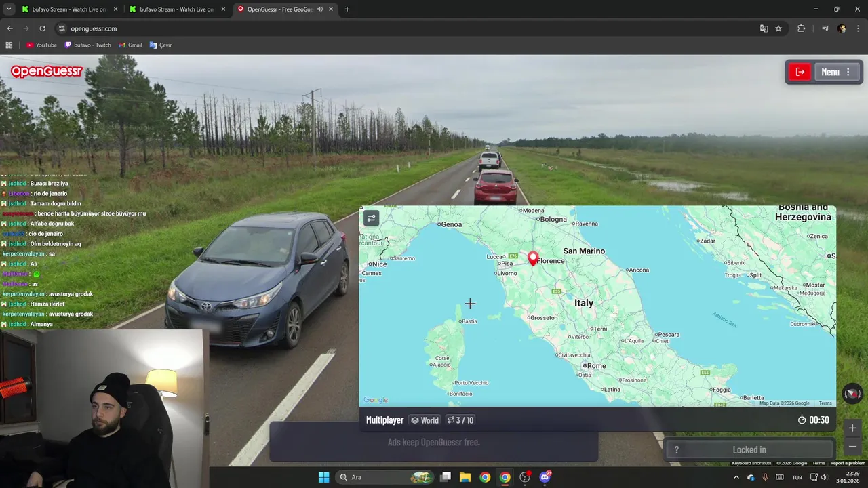The width and height of the screenshot is (868, 488).
Task: Open the Çevir bookmark
Action: point(161,45)
